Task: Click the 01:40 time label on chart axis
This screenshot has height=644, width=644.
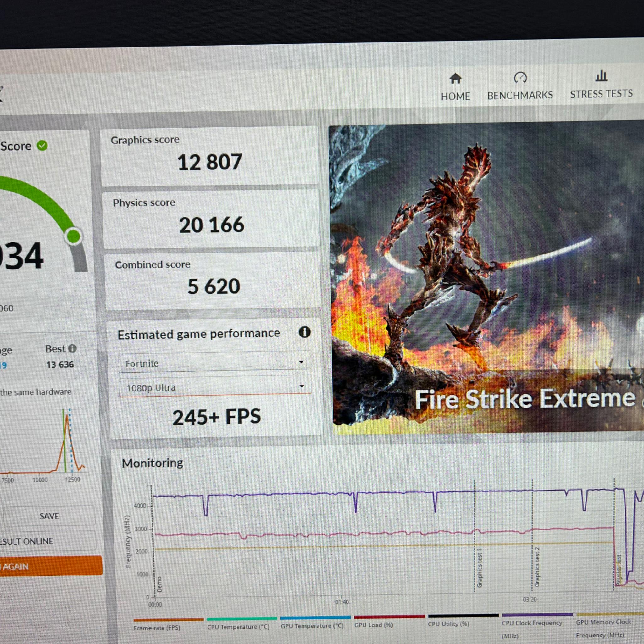Action: coord(342,602)
